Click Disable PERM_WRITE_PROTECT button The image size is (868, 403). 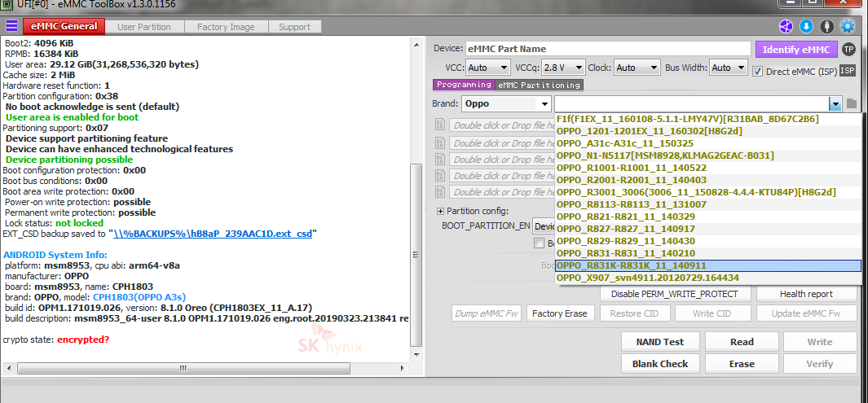click(x=674, y=294)
